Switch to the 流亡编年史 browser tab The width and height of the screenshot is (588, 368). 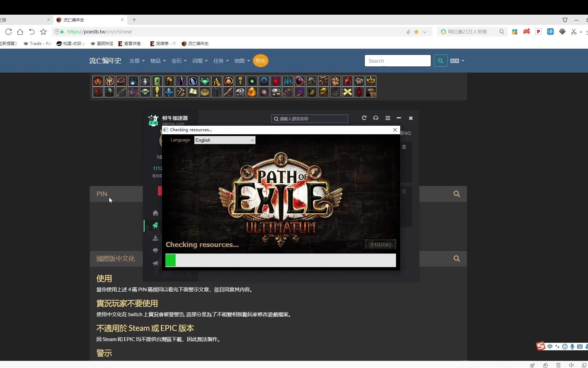(x=90, y=20)
